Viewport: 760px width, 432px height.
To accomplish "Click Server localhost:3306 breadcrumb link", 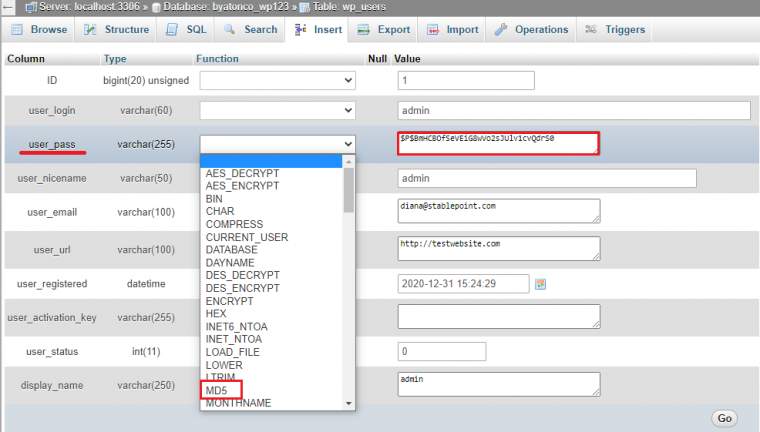I will [89, 7].
